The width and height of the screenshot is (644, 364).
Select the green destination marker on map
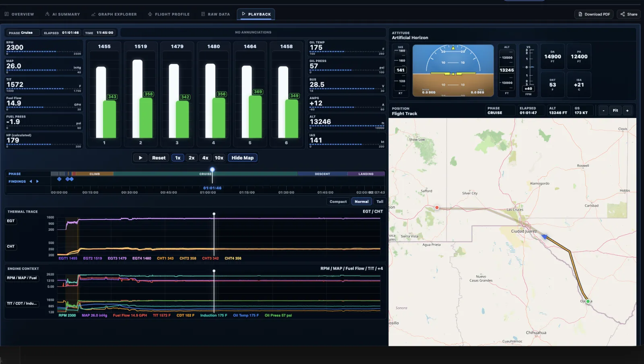tap(588, 301)
